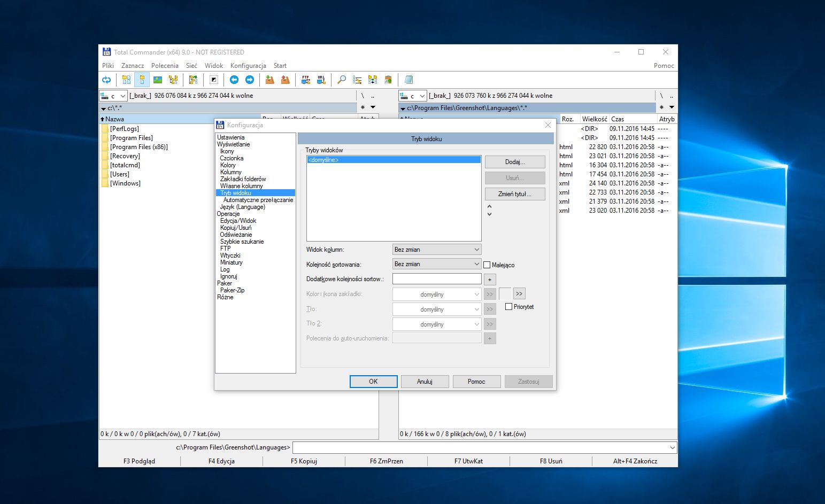Switch to brief file names view icon

[x=127, y=80]
